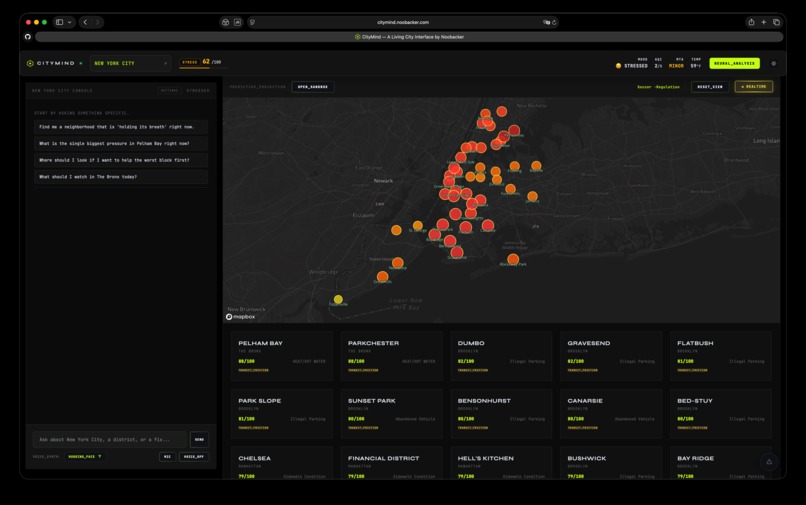806x505 pixels.
Task: Click the first extension icon left of the address bar
Action: click(x=225, y=22)
